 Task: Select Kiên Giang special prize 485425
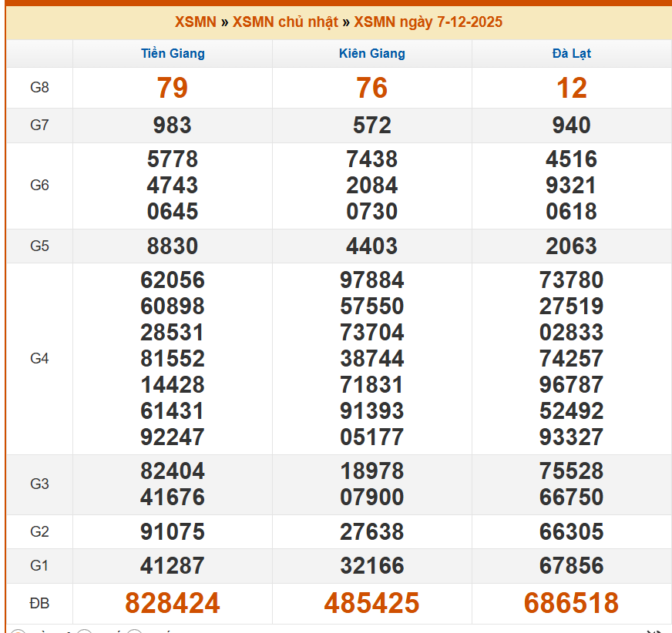click(x=371, y=604)
